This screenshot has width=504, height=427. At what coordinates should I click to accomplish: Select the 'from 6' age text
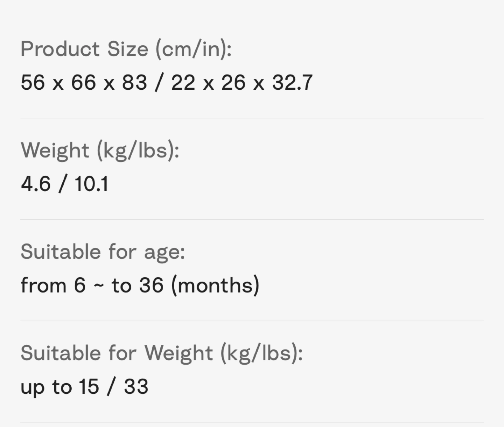(53, 285)
